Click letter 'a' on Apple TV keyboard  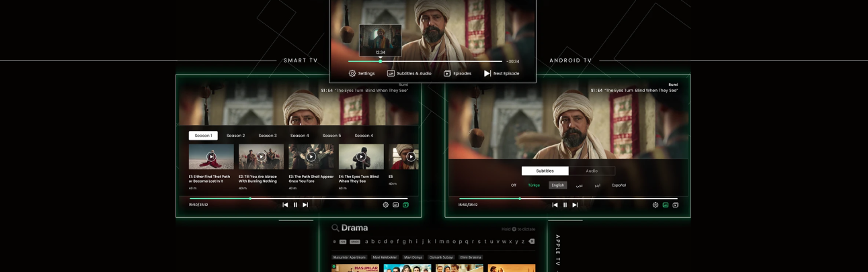(x=366, y=242)
